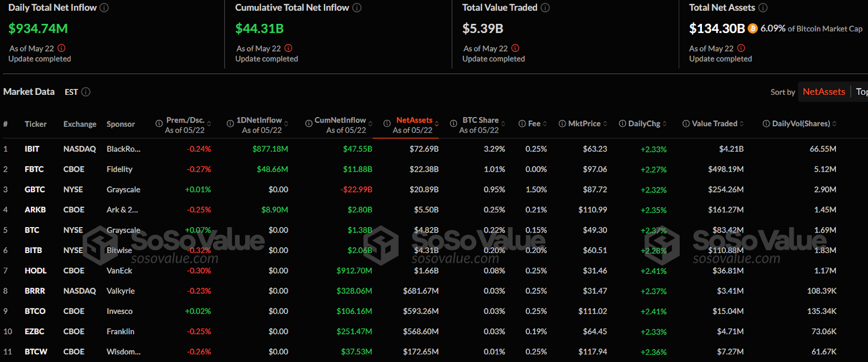Sort by Prem./Dsc. using sort arrows
Screen dimensions: 868x362
[209, 124]
